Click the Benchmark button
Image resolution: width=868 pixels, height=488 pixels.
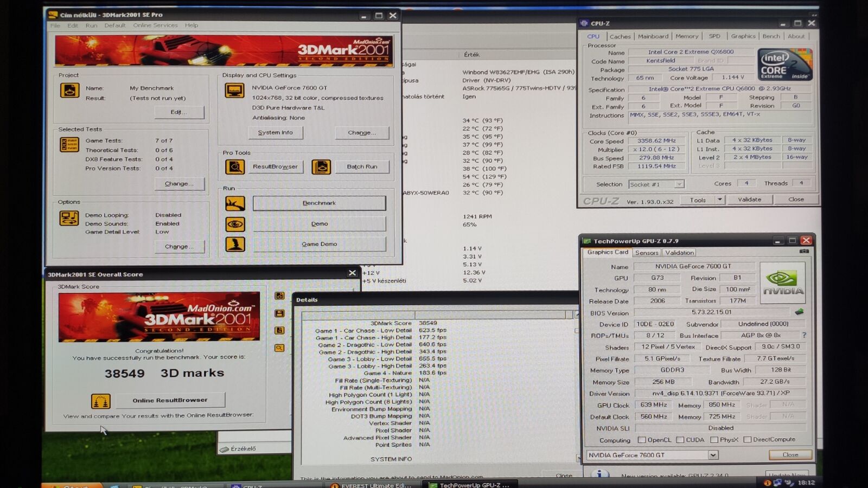320,203
